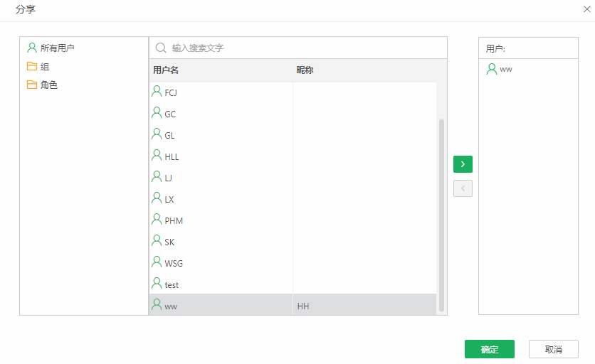Choose the test user row
The height and width of the screenshot is (364, 595).
(x=172, y=284)
